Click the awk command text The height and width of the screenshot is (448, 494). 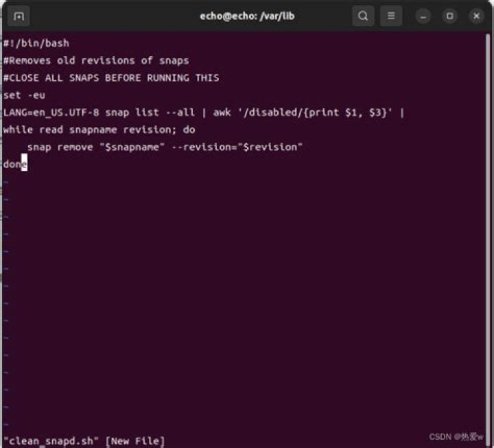tap(222, 113)
